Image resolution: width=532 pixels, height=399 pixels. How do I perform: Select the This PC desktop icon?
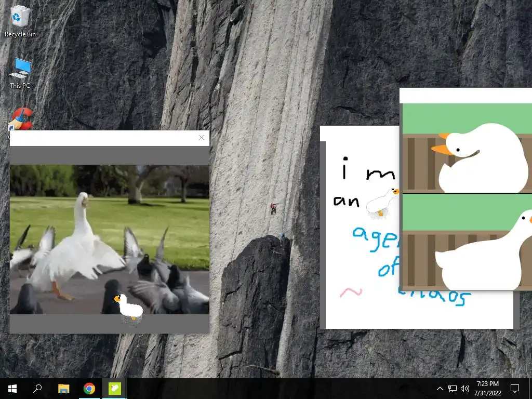pyautogui.click(x=20, y=73)
